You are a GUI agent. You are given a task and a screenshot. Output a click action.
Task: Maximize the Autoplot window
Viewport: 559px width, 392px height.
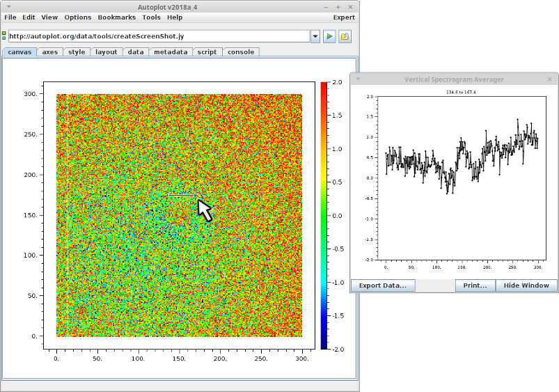point(338,7)
